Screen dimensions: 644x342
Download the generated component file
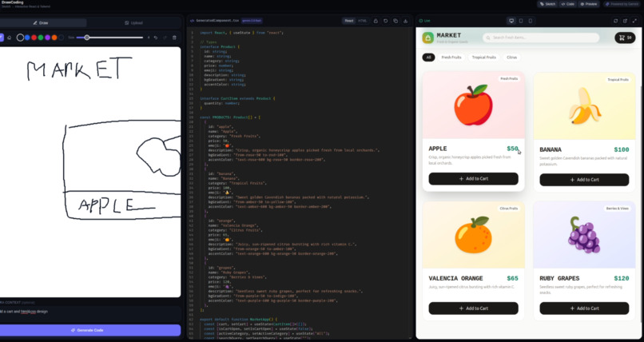(405, 21)
